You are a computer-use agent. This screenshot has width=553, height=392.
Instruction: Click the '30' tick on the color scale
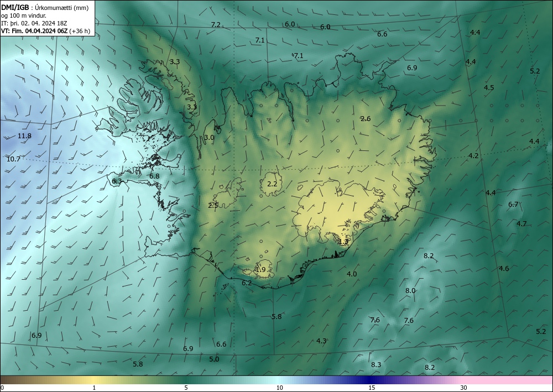point(464,388)
